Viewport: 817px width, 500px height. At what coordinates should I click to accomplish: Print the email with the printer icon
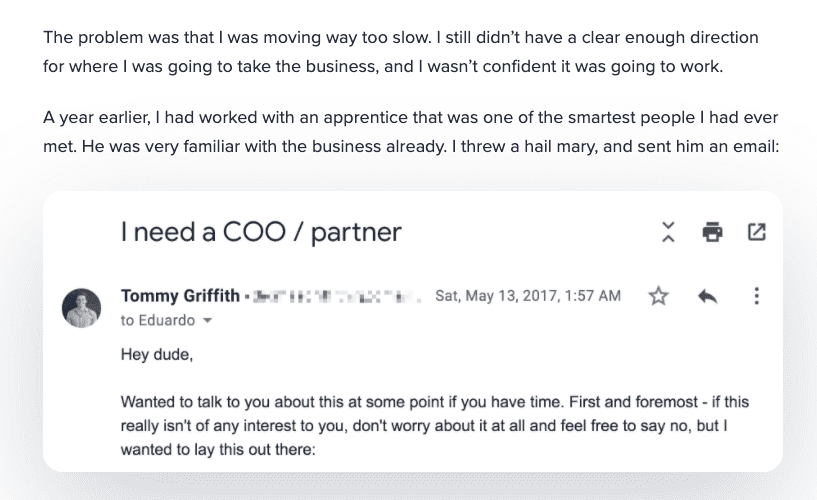click(712, 232)
